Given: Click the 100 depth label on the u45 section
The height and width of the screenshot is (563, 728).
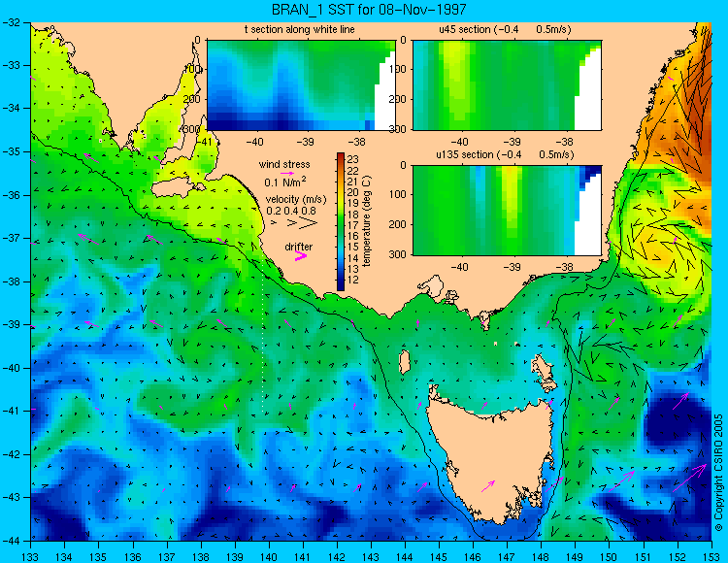Looking at the screenshot, I should coord(398,69).
